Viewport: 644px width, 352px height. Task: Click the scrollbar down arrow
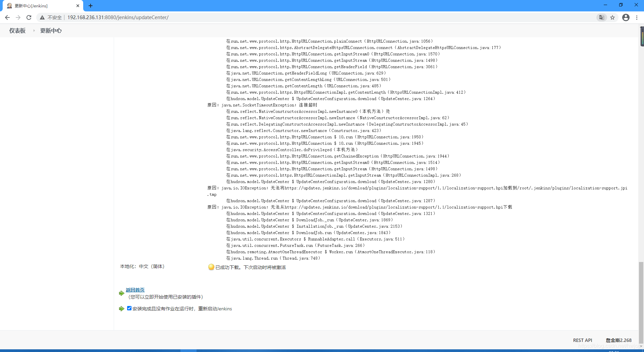pos(641,346)
